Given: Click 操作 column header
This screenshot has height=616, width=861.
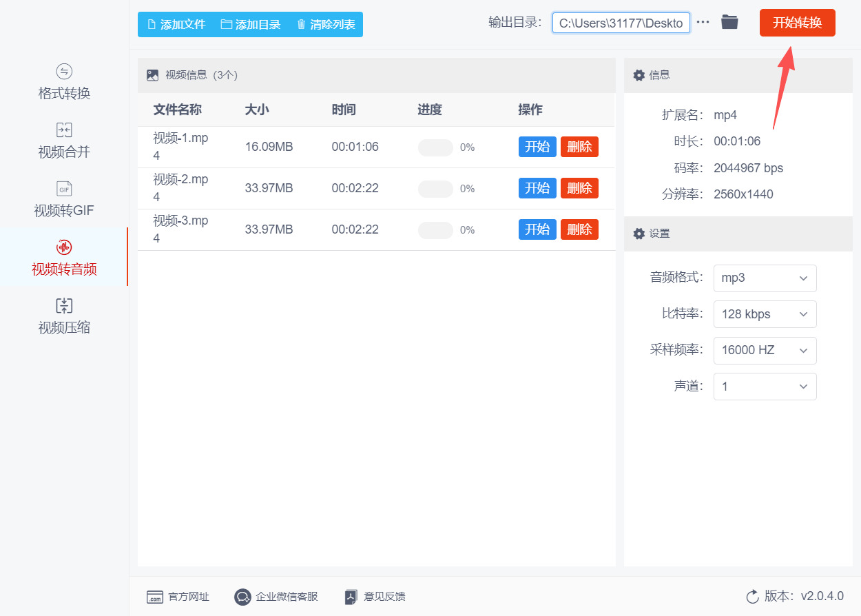Looking at the screenshot, I should pyautogui.click(x=530, y=110).
